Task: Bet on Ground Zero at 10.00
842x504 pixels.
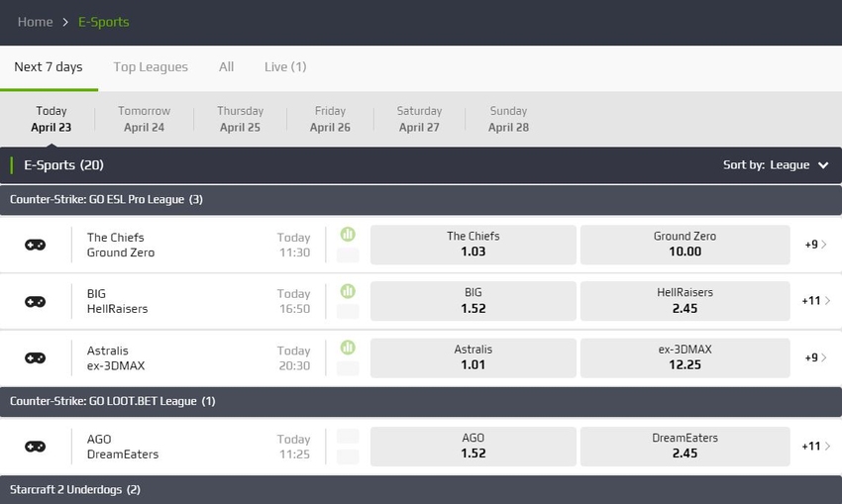Action: [x=684, y=245]
